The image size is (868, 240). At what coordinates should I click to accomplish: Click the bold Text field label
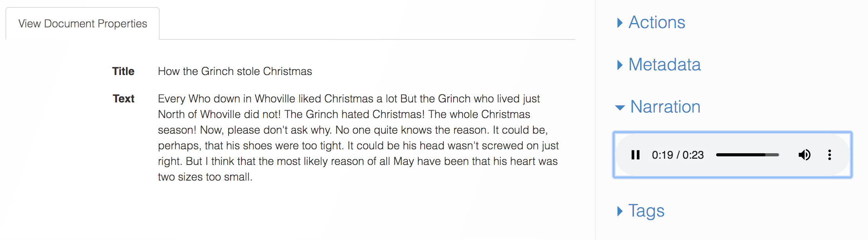[x=124, y=99]
